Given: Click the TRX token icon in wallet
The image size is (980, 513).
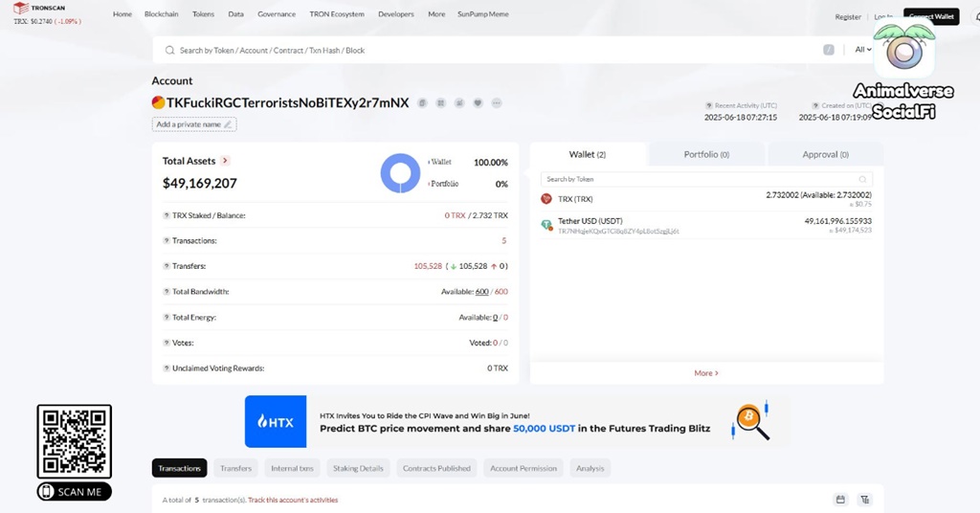Looking at the screenshot, I should pos(546,199).
